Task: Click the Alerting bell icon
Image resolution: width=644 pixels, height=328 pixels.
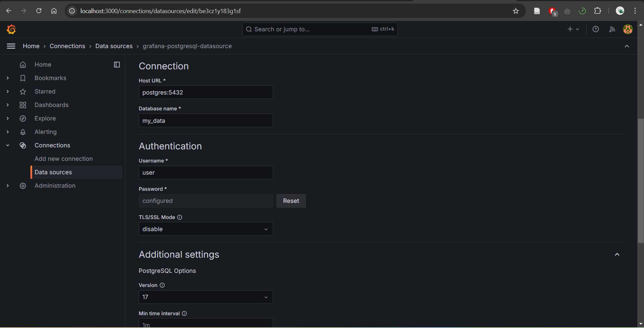Action: click(23, 132)
